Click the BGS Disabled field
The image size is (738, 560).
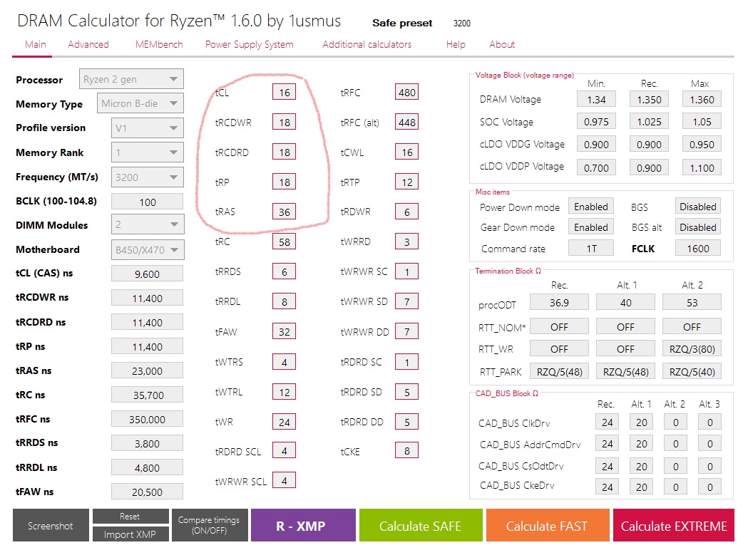(x=697, y=207)
